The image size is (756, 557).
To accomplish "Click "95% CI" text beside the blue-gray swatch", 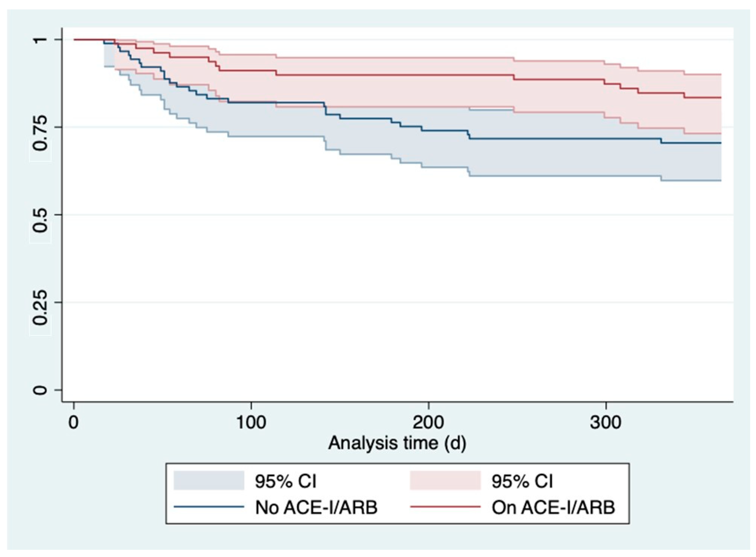I will 285,481.
